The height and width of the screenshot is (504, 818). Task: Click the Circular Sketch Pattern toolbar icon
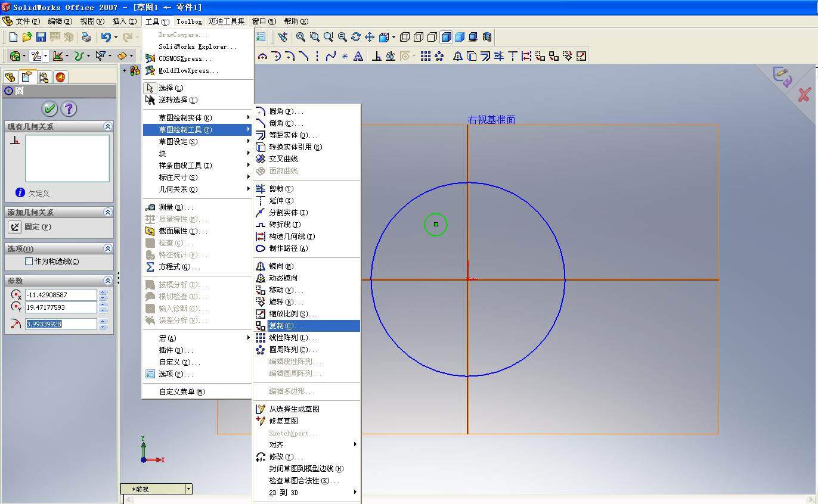(x=439, y=56)
